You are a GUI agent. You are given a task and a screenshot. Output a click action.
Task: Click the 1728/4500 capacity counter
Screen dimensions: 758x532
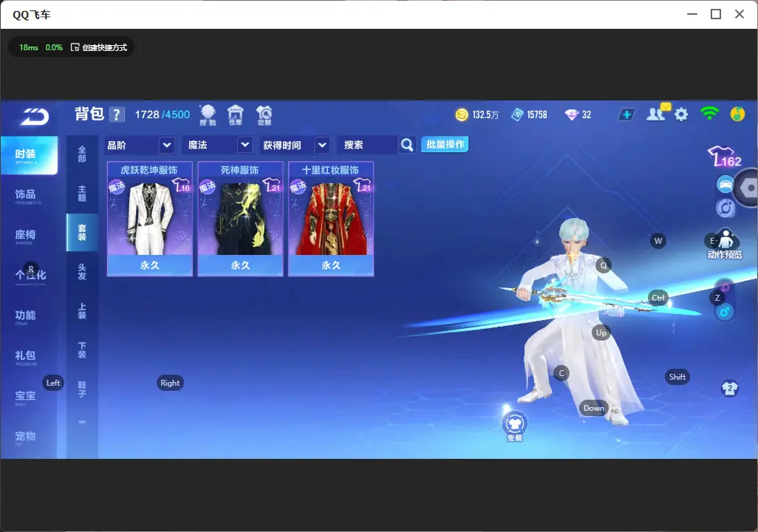[x=163, y=115]
